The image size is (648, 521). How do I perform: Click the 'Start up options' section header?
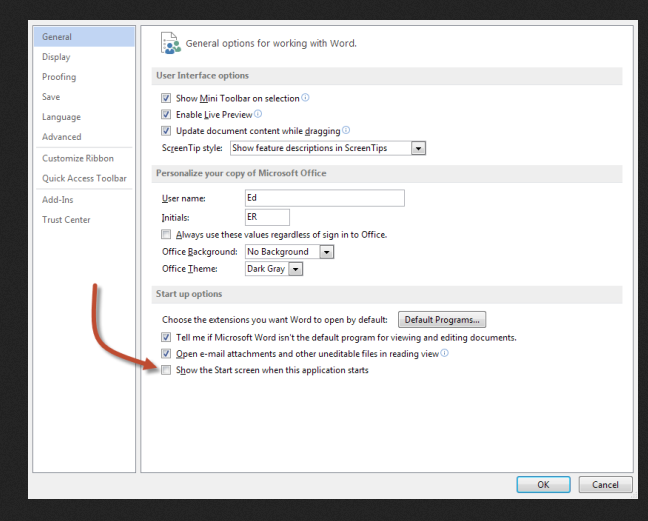[189, 294]
